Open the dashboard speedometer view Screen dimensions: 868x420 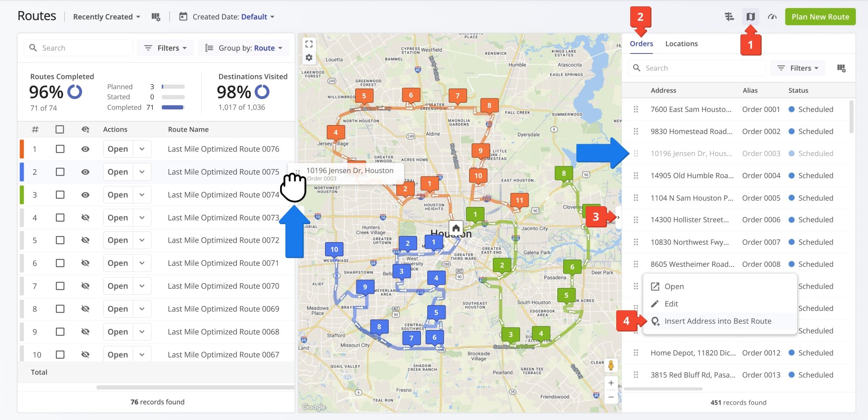point(772,17)
